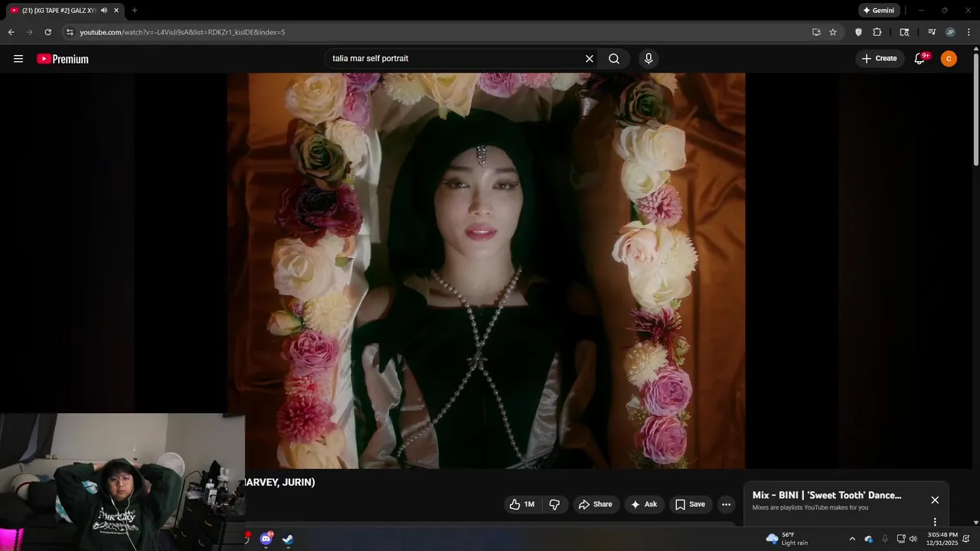Like the video with thumbs up
Image resolution: width=980 pixels, height=551 pixels.
tap(522, 504)
